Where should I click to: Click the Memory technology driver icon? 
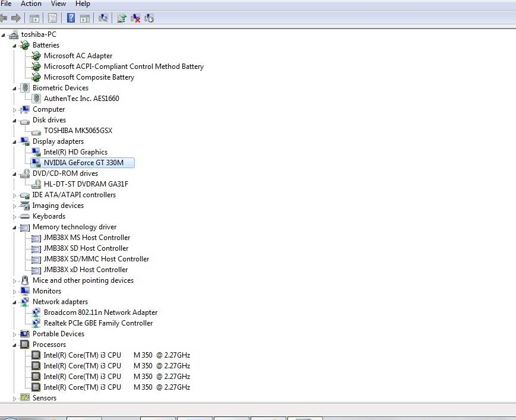pos(25,228)
